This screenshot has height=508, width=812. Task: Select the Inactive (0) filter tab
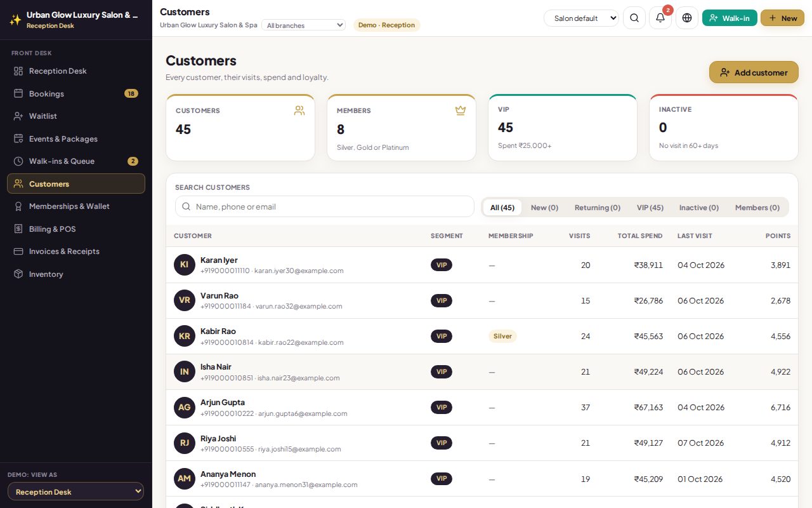[699, 208]
